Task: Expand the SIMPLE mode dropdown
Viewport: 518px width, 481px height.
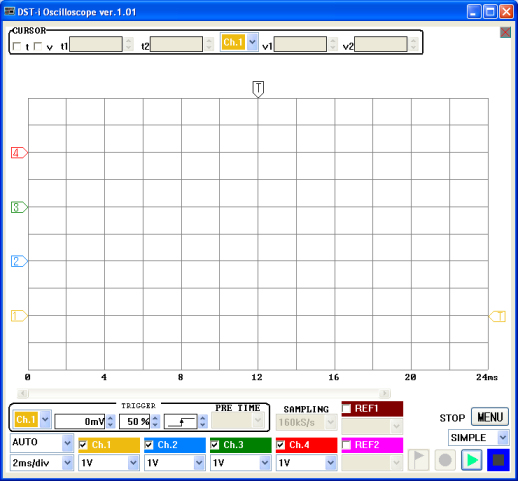Action: pos(479,437)
